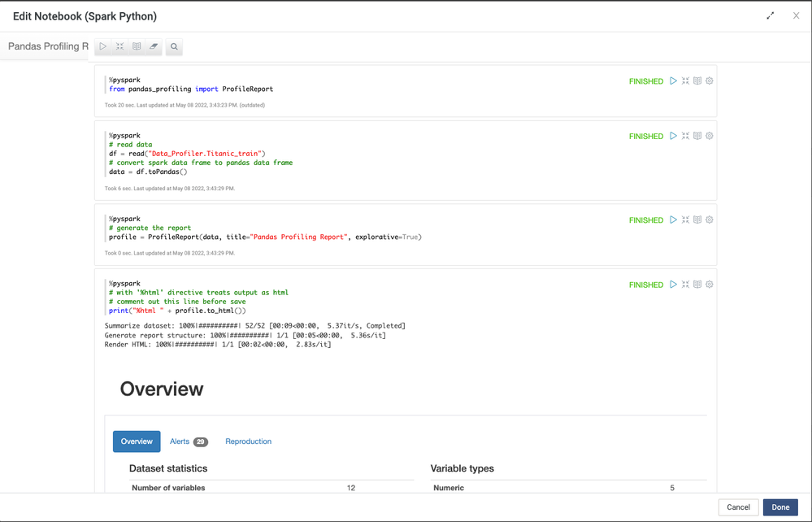Toggle output visibility for all paragraphs in toolbar
The image size is (812, 522).
(137, 47)
